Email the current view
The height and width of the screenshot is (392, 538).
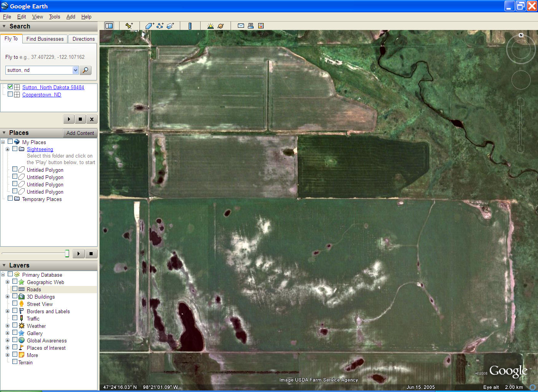pos(241,26)
